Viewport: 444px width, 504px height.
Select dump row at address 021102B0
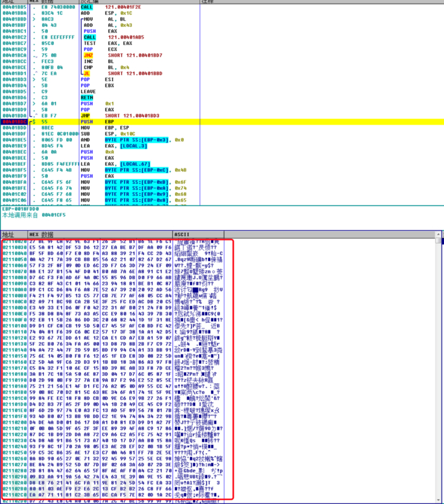click(x=113, y=489)
